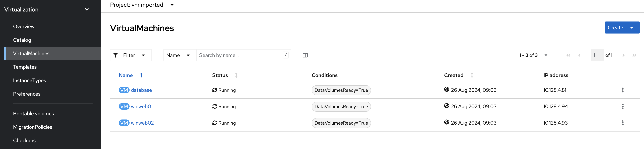Sort by the Created column icon
The width and height of the screenshot is (644, 149).
(x=472, y=75)
